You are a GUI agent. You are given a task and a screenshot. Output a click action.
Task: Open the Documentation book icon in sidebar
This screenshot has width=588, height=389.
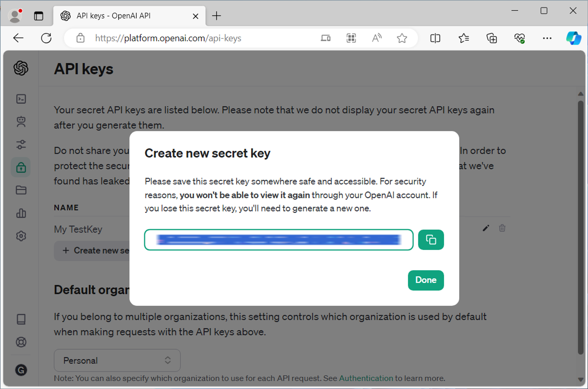point(21,319)
